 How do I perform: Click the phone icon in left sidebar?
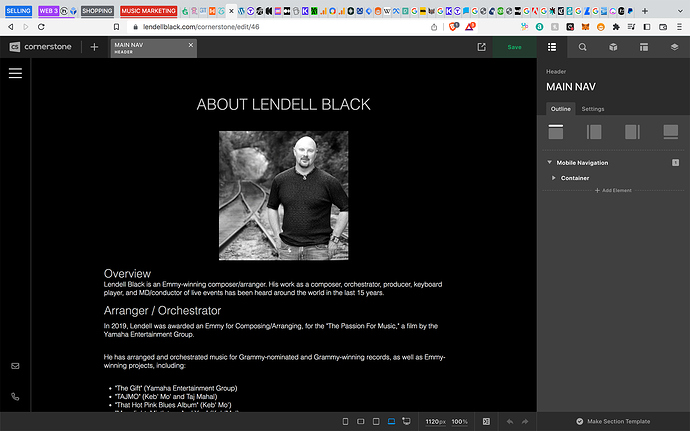tap(15, 396)
